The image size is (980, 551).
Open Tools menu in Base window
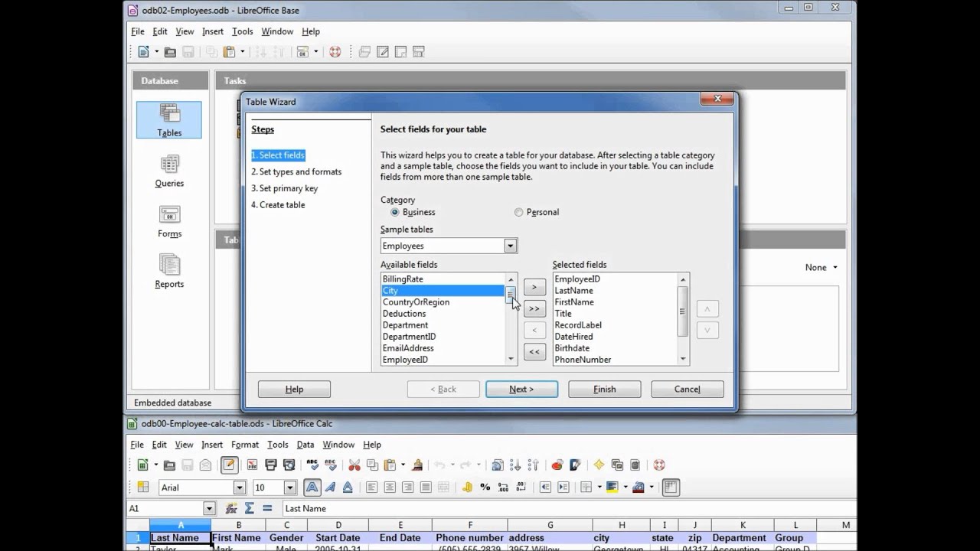[243, 31]
